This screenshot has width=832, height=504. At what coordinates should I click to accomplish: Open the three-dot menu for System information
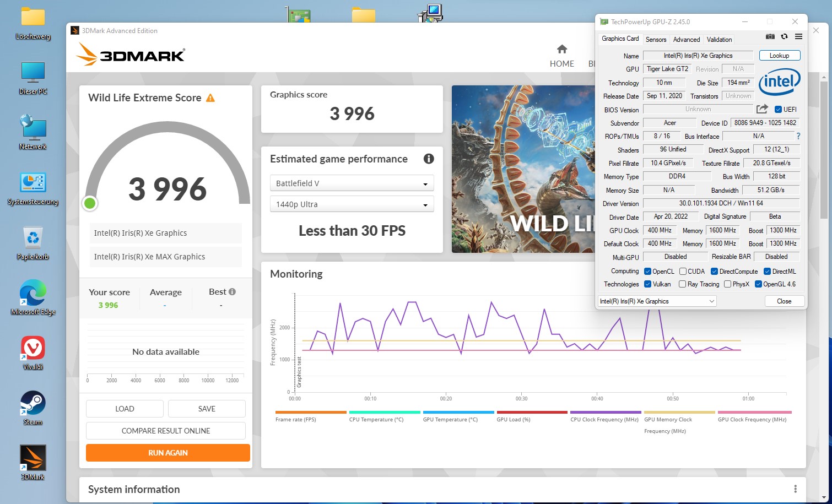pos(795,489)
